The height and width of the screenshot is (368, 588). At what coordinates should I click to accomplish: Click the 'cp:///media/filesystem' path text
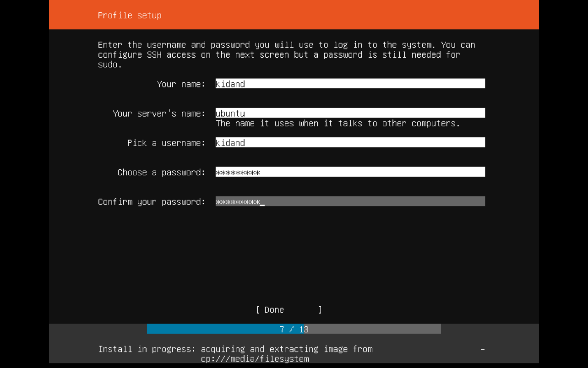pos(255,359)
